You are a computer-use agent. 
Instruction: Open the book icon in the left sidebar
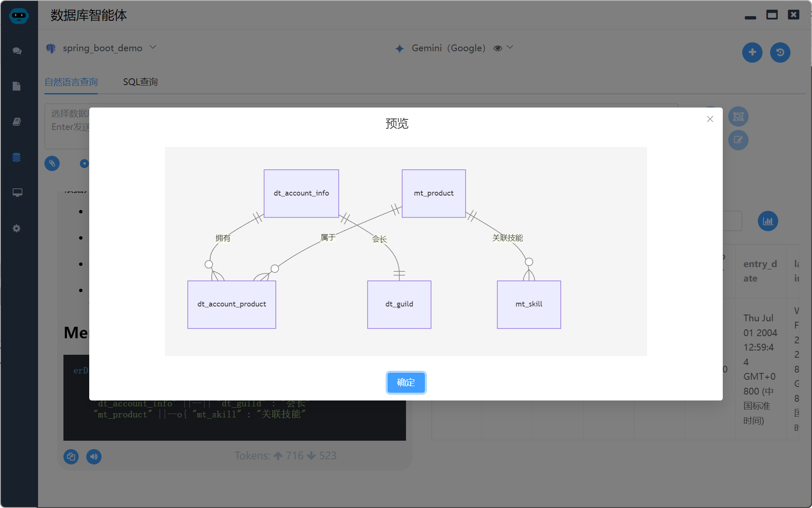[17, 122]
